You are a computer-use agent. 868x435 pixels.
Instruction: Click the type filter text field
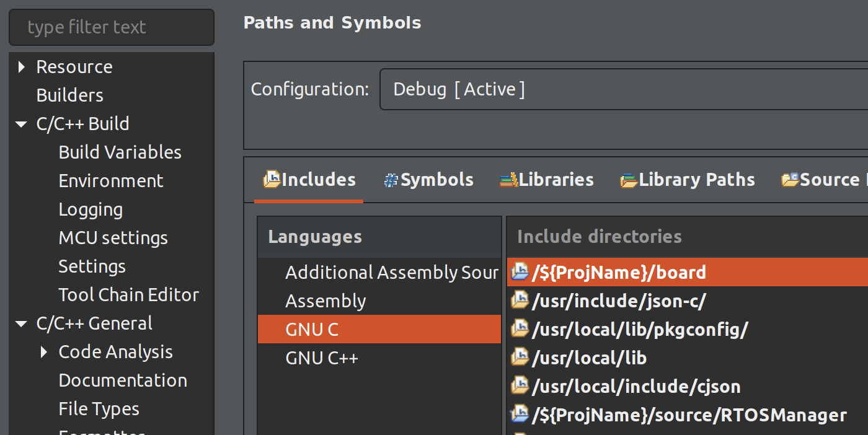[112, 27]
